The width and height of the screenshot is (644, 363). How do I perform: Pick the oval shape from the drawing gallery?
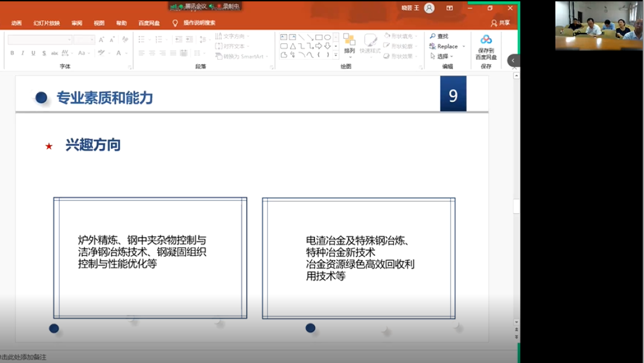(x=327, y=37)
